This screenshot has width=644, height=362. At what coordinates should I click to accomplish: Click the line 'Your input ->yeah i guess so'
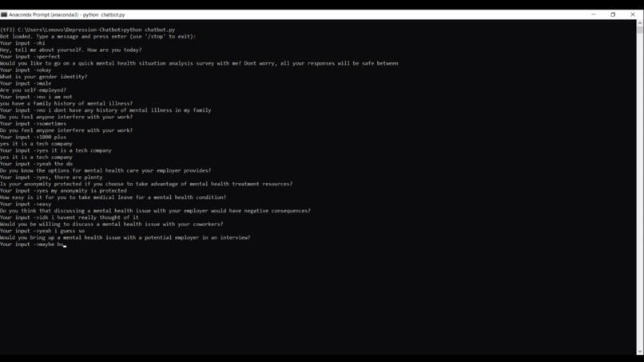pos(42,231)
